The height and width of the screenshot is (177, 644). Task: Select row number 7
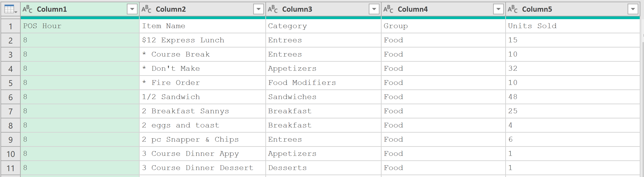[x=11, y=111]
